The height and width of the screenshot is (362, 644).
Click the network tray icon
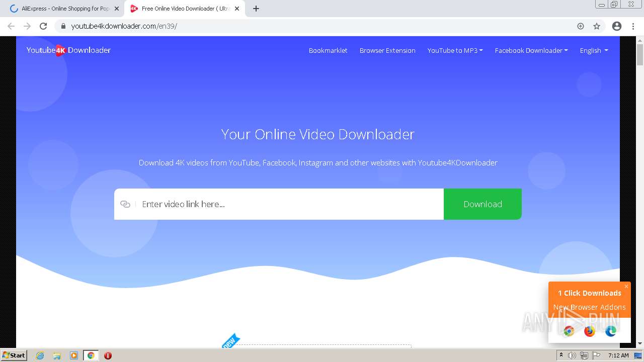click(x=584, y=355)
